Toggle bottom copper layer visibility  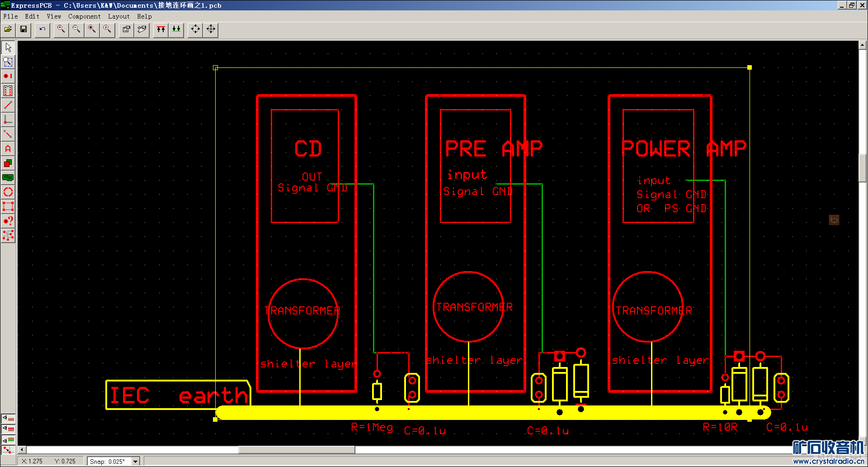(8, 440)
